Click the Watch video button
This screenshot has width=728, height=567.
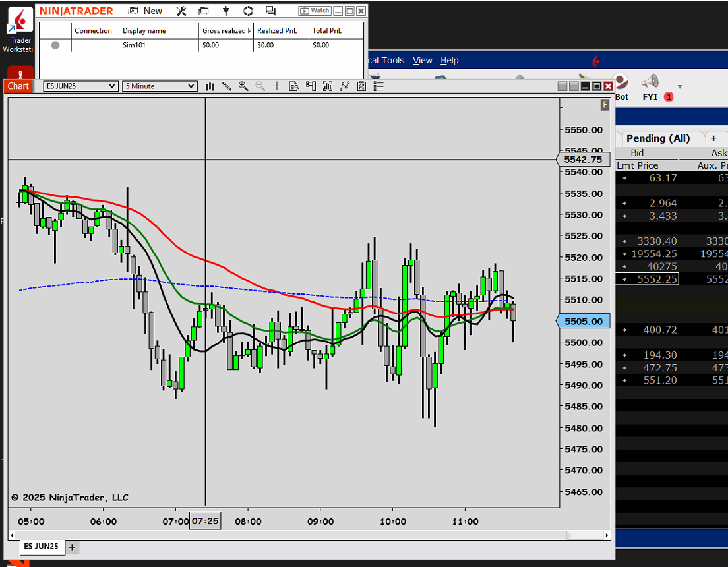coord(315,11)
